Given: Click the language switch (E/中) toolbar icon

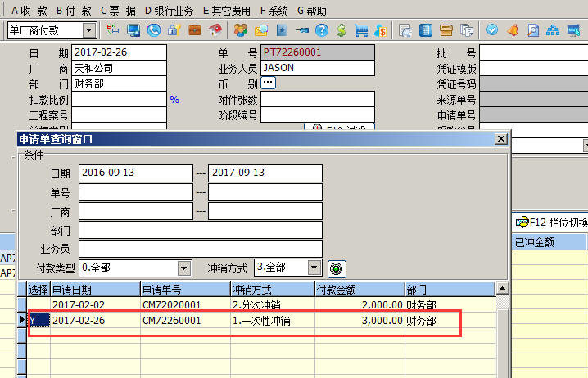Looking at the screenshot, I should click(x=112, y=30).
